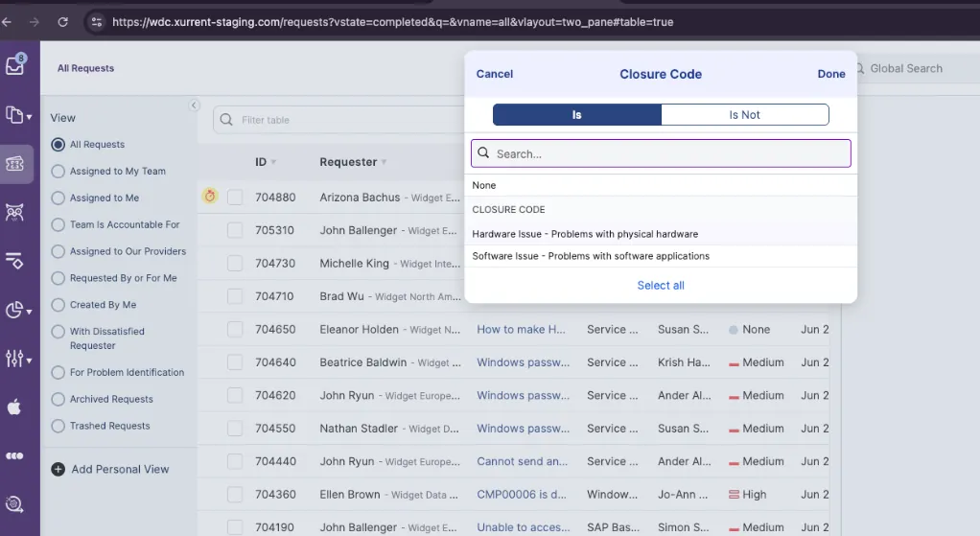Screen dimensions: 980x536
Task: Select Created By Me view
Action: point(58,305)
